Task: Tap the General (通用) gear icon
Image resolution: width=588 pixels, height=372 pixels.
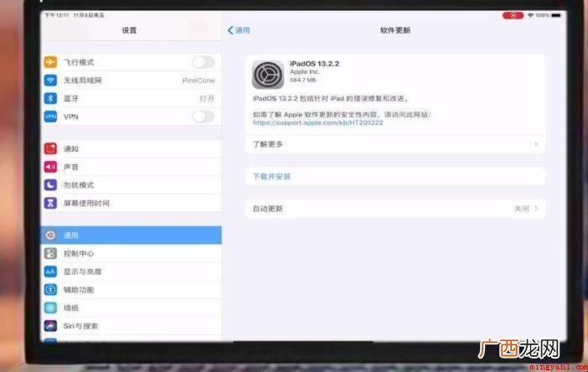Action: [x=50, y=235]
